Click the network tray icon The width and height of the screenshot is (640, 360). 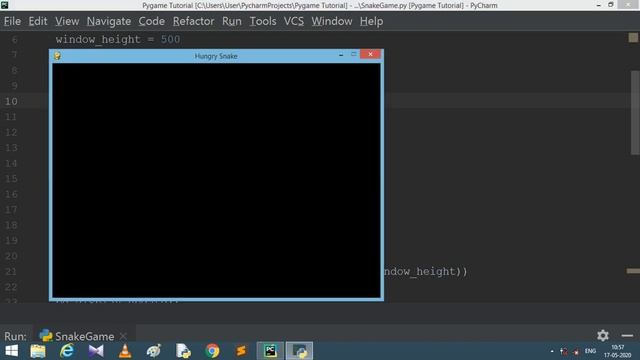coord(564,351)
